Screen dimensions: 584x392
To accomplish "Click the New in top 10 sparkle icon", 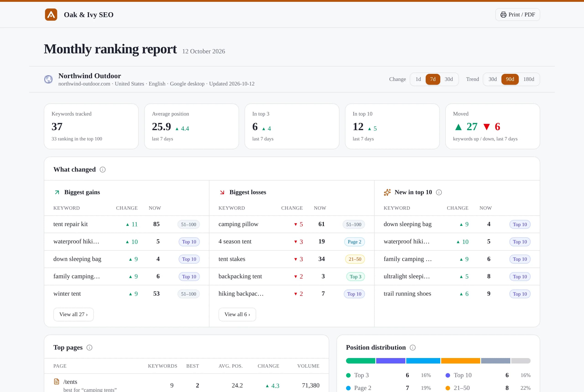I will (x=387, y=192).
